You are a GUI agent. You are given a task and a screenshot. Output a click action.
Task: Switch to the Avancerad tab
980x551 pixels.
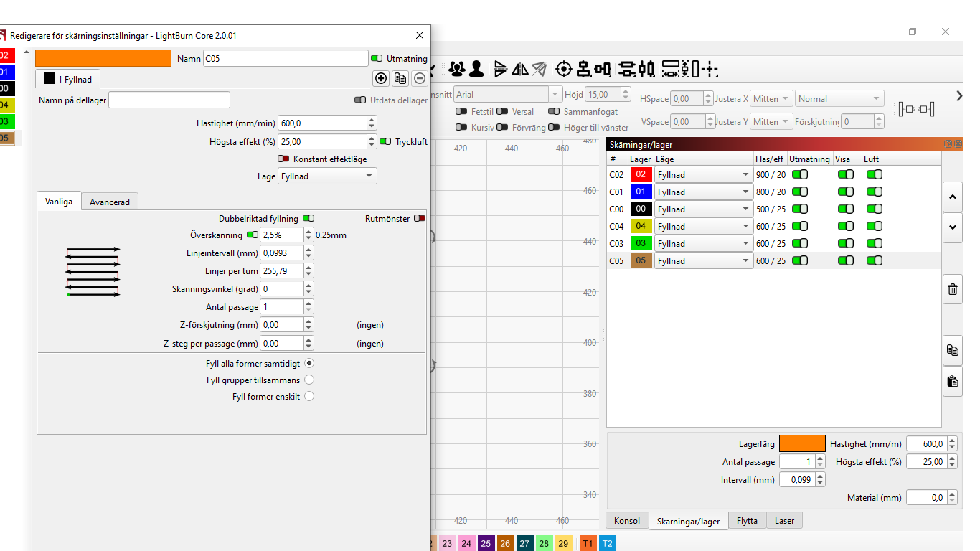(110, 202)
